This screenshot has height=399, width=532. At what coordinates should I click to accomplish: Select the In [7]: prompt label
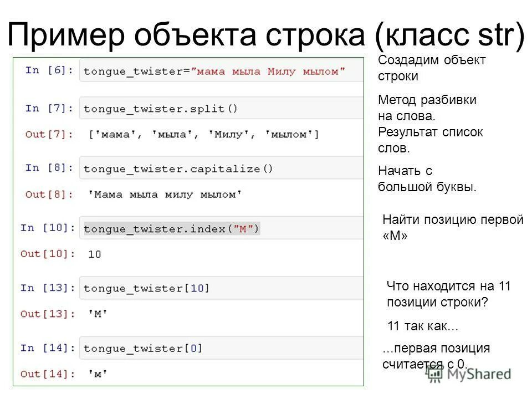point(49,108)
